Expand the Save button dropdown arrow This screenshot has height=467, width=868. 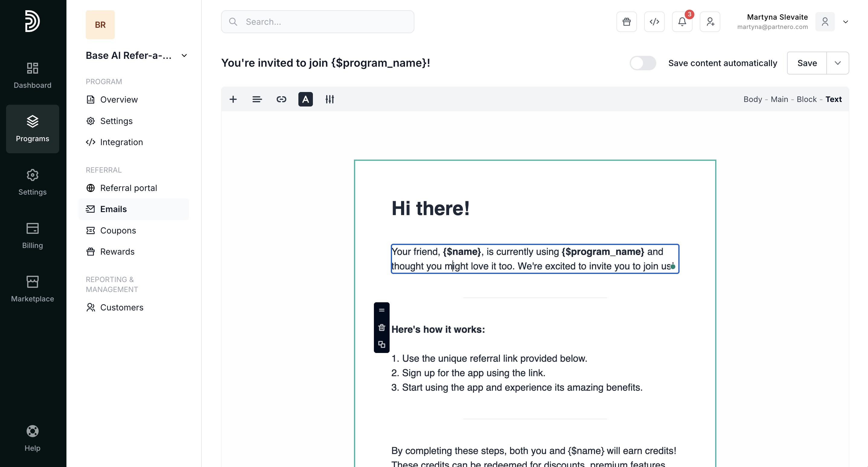pyautogui.click(x=838, y=63)
